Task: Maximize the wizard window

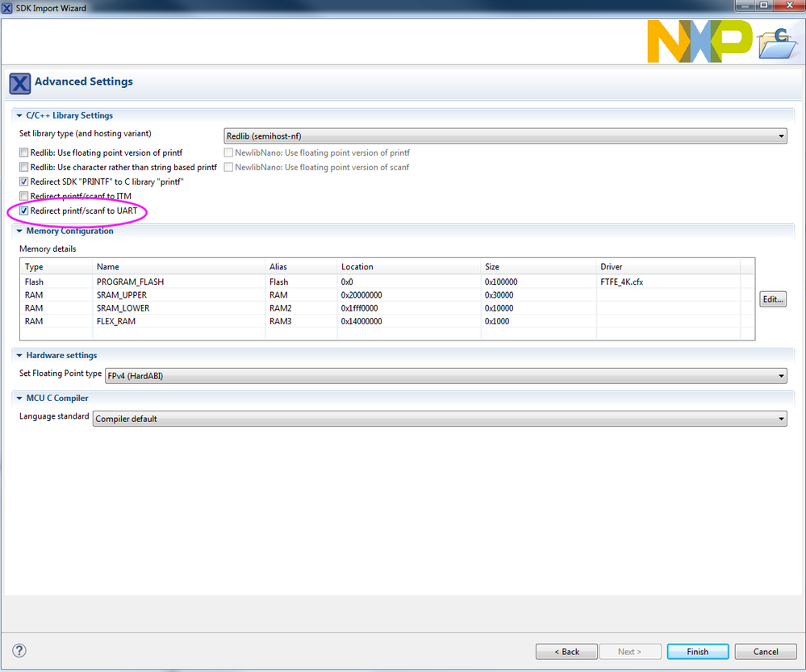Action: coord(764,5)
